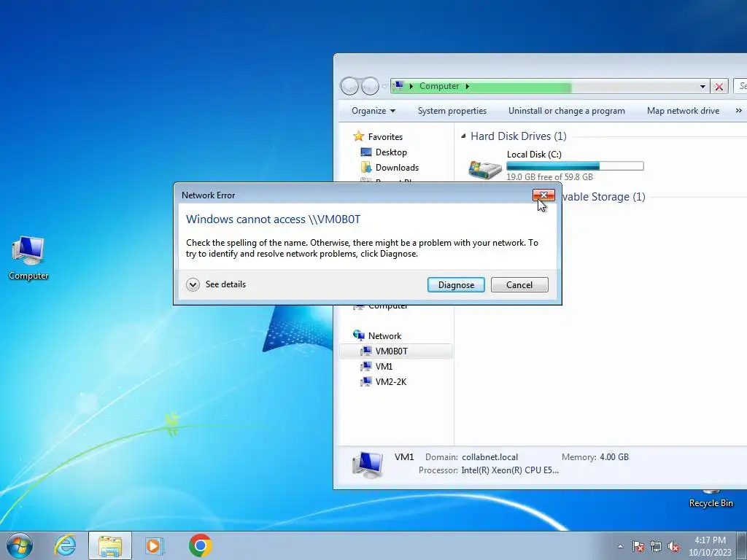Launch Google Chrome from taskbar
The width and height of the screenshot is (747, 560).
click(x=201, y=545)
